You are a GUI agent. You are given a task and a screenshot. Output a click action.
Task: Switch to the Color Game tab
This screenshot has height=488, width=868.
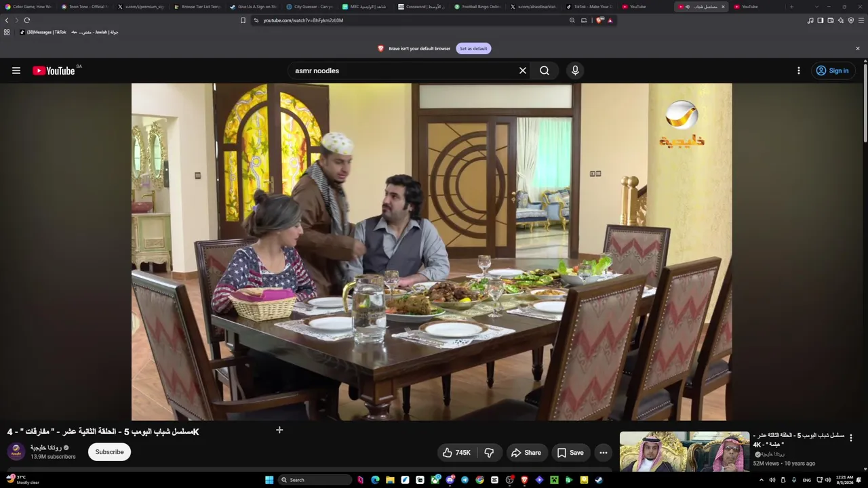click(28, 7)
